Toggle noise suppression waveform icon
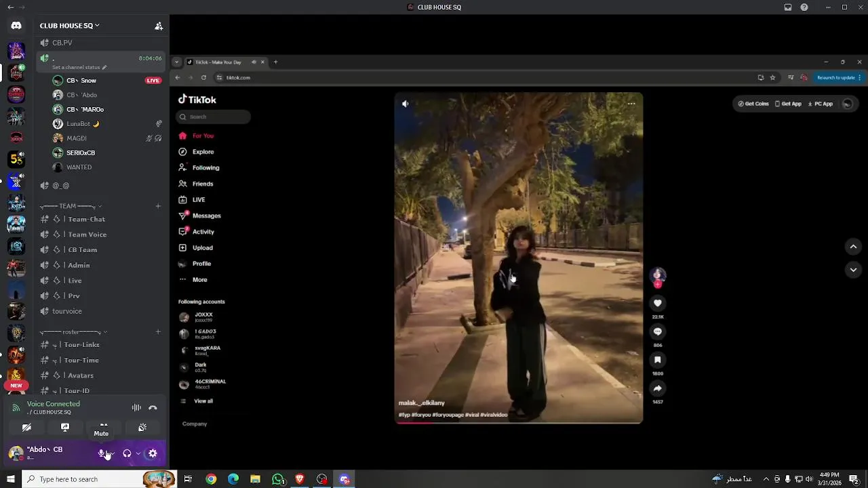 pyautogui.click(x=136, y=408)
